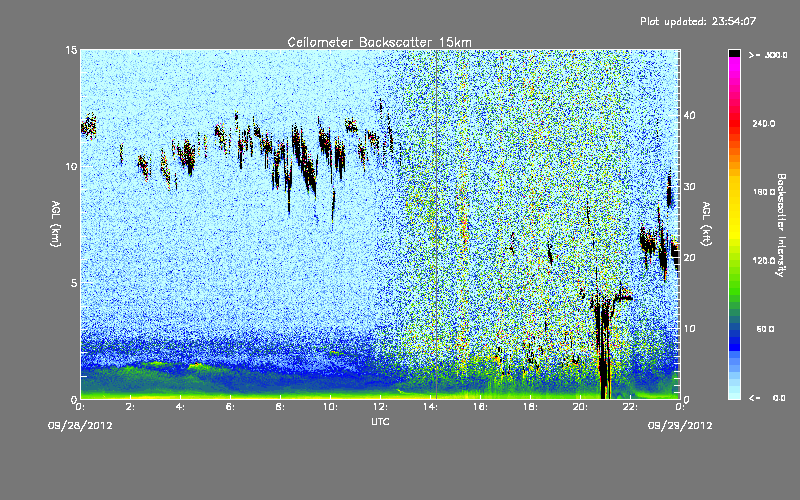
Task: Click the '>= 300.0' colorbar maximum label
Action: coord(768,55)
